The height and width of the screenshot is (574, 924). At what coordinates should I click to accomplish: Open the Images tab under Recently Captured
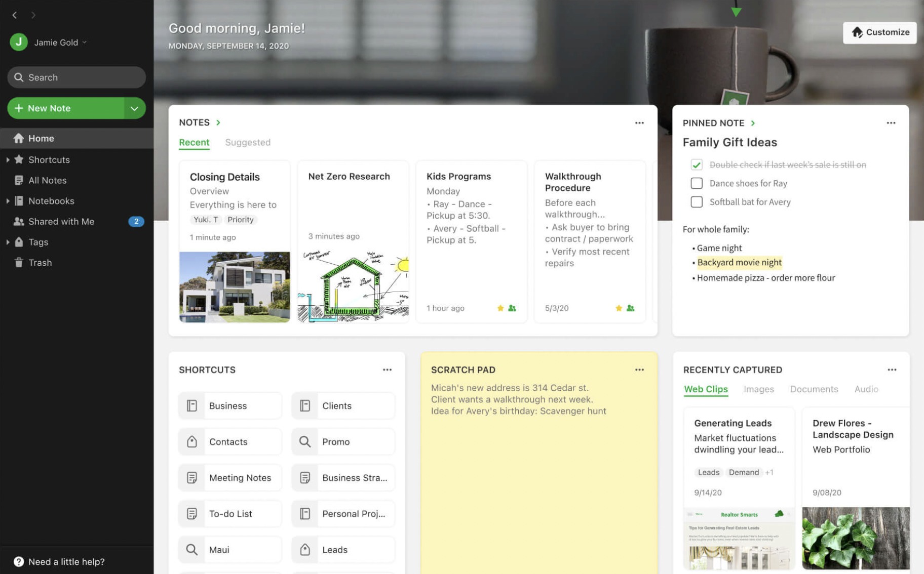coord(758,389)
